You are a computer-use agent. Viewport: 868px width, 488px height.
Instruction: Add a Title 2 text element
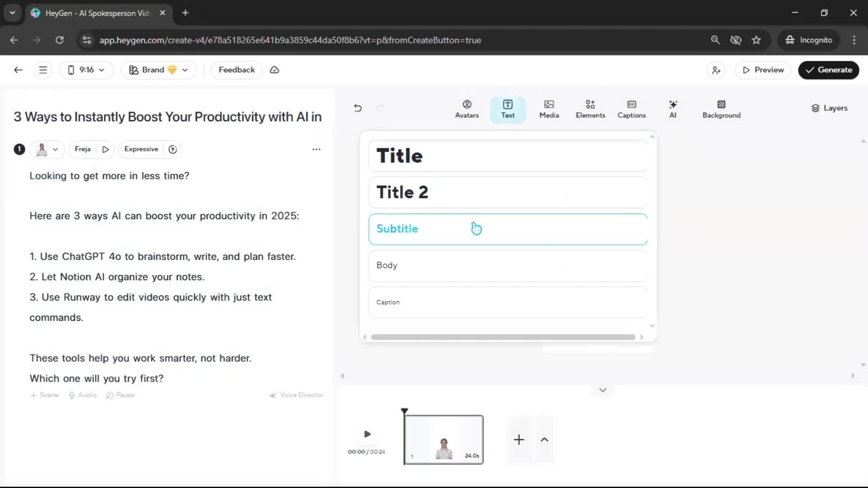coord(508,192)
